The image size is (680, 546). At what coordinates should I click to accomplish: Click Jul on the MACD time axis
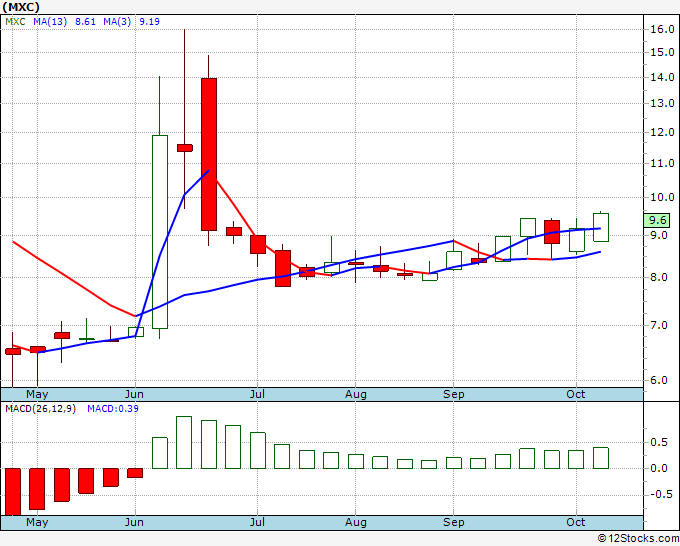(x=257, y=522)
